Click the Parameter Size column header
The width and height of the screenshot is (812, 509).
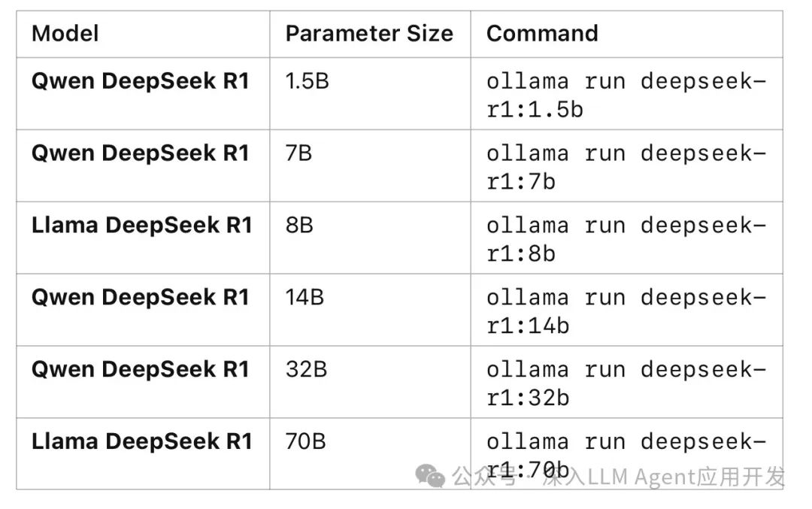coord(369,34)
